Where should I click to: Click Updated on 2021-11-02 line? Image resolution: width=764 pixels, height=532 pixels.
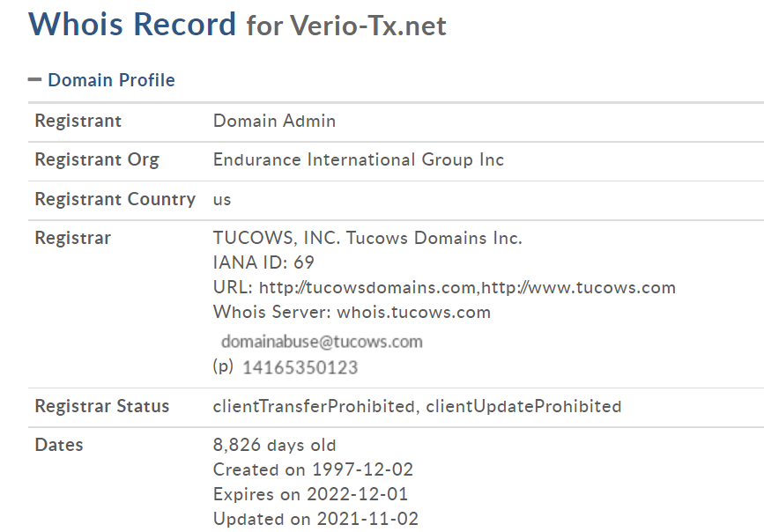click(x=315, y=519)
